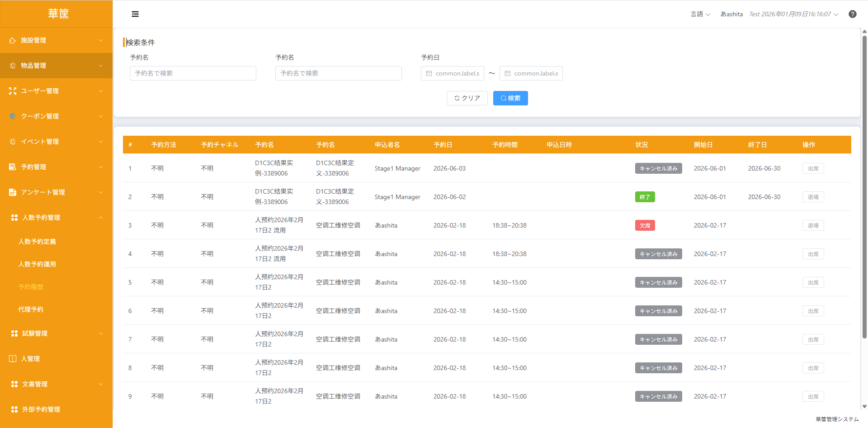The height and width of the screenshot is (428, 868).
Task: Click the クーポン管理 sidebar icon
Action: (13, 116)
